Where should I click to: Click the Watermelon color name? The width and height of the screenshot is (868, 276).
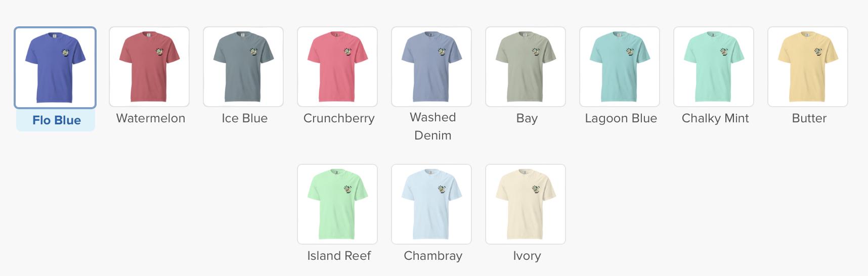tap(151, 118)
